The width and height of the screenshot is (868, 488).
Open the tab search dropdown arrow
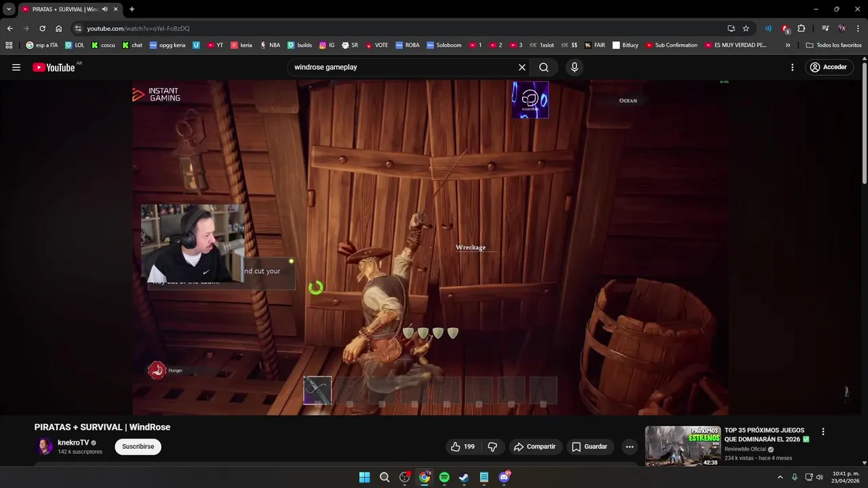(9, 9)
